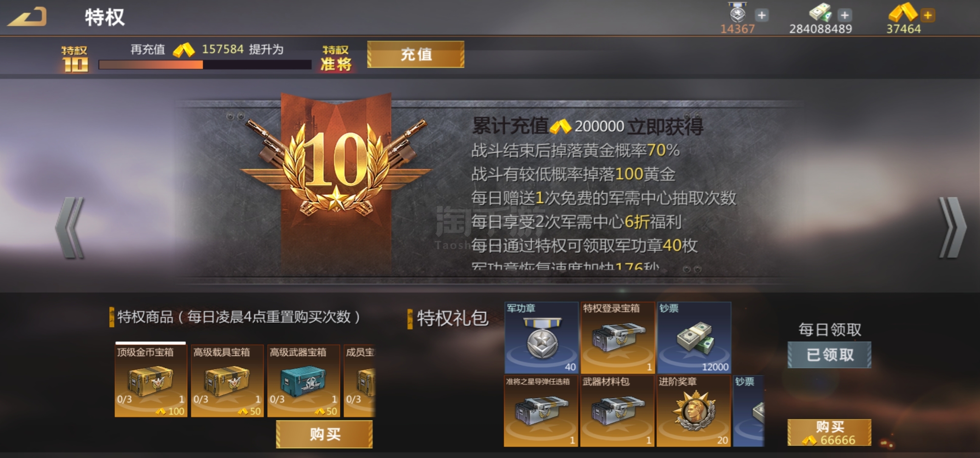Select the partially hidden 成员宝 chest

(360, 380)
